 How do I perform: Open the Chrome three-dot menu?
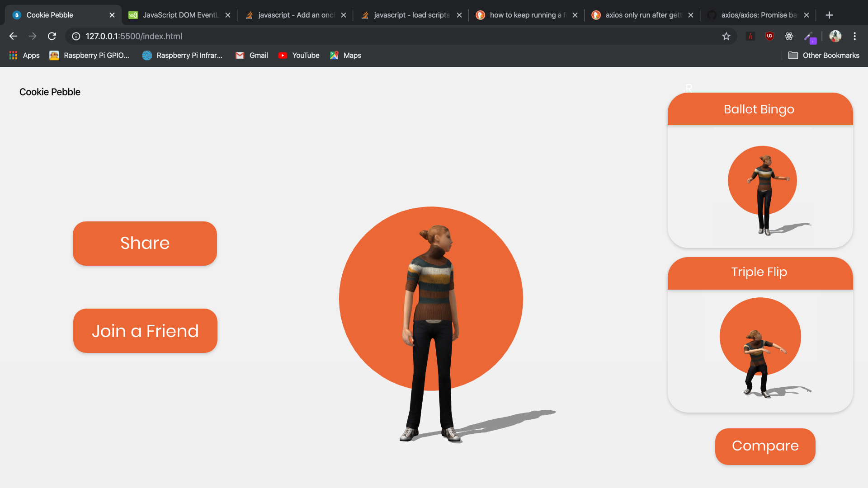tap(854, 36)
